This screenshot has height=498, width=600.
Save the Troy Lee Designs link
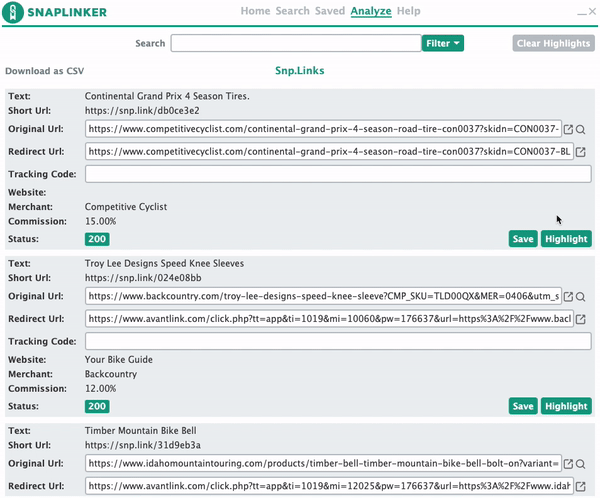pyautogui.click(x=523, y=406)
